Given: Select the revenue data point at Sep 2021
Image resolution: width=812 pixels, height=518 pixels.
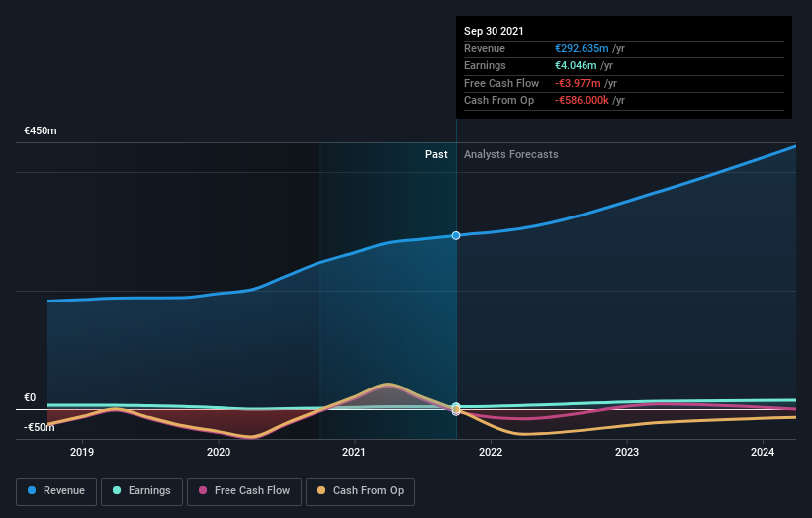Looking at the screenshot, I should click(456, 235).
